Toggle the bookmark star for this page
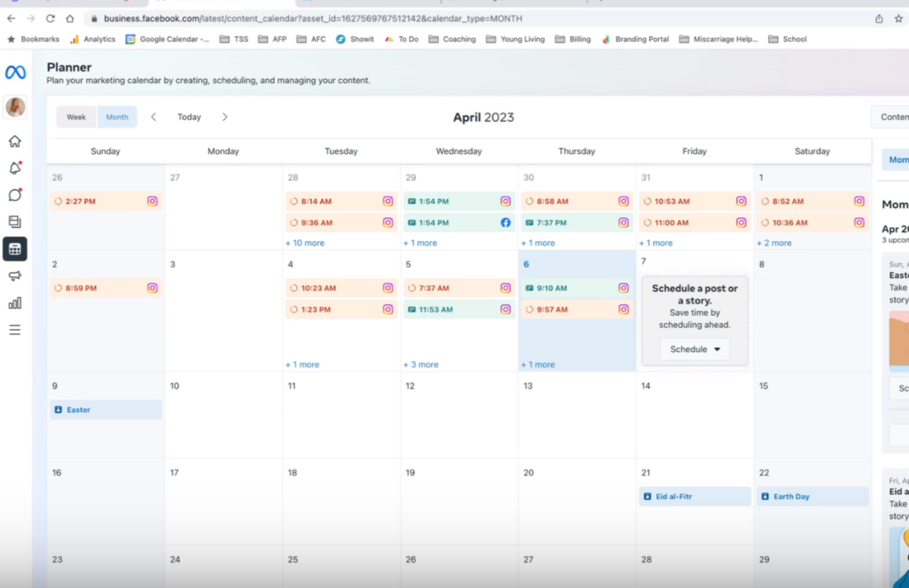The width and height of the screenshot is (909, 588). pyautogui.click(x=899, y=18)
